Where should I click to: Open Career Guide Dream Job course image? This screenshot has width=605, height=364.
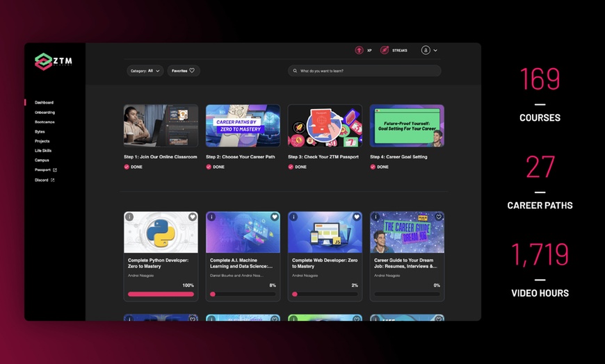[x=407, y=233]
